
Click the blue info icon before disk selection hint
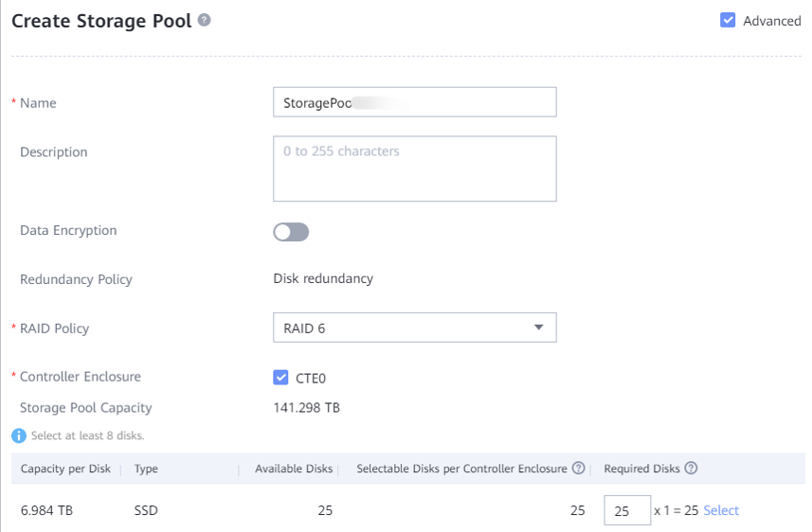pyautogui.click(x=18, y=435)
